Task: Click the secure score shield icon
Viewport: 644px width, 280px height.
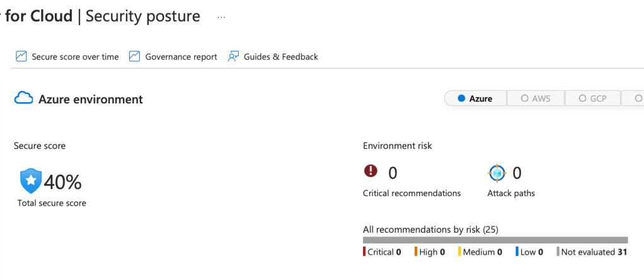Action: click(30, 182)
